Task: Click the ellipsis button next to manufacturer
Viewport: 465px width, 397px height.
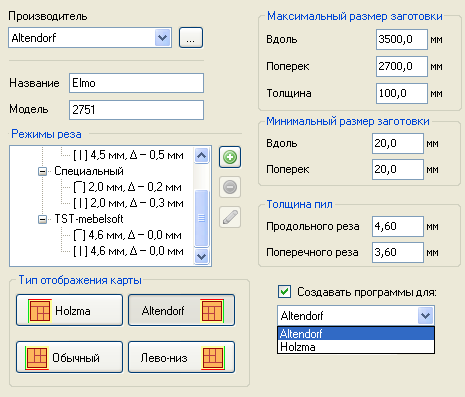Action: [191, 38]
